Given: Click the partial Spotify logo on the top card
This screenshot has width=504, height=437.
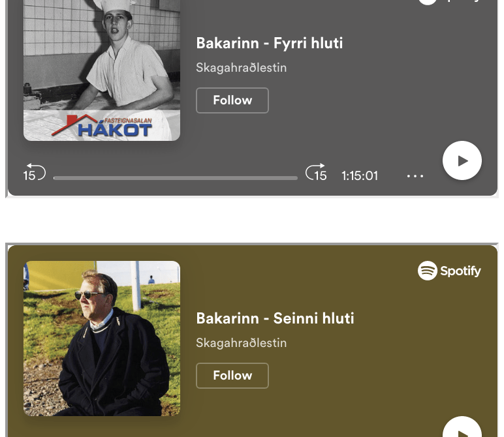Looking at the screenshot, I should point(449,2).
